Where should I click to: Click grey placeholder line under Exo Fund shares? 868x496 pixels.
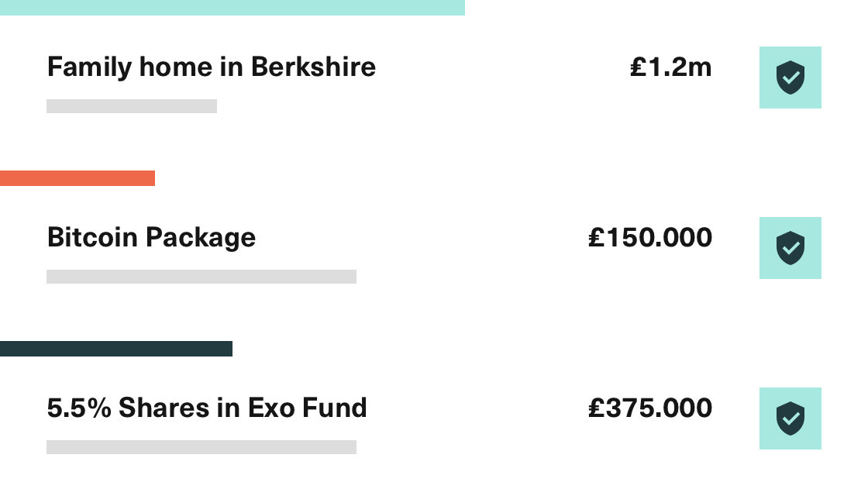tap(201, 447)
